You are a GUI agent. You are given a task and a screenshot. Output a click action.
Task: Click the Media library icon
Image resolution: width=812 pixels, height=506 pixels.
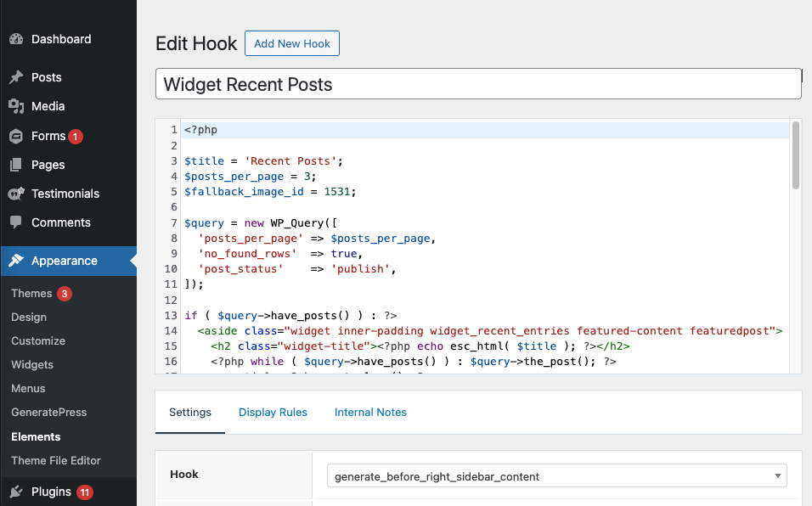coord(16,106)
